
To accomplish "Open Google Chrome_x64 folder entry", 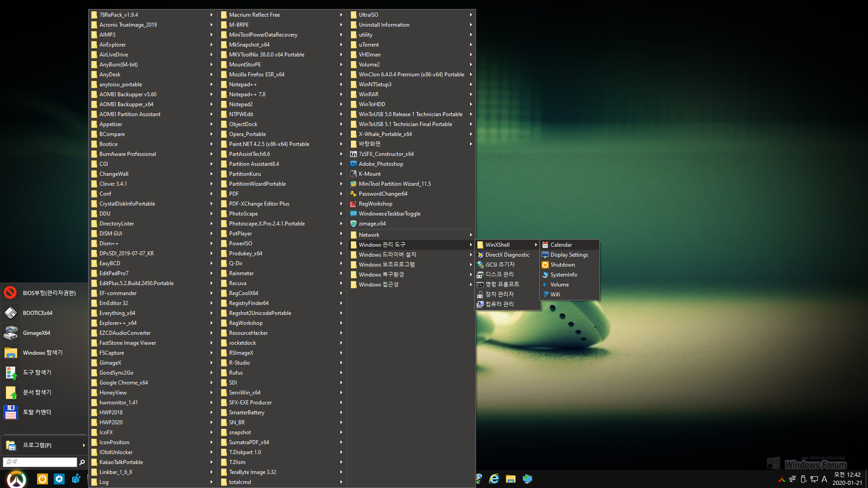I will tap(152, 383).
